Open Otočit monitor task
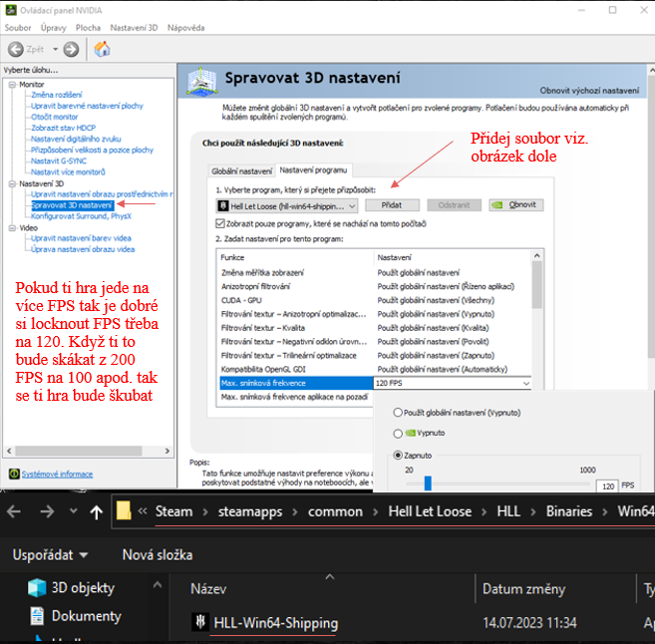The width and height of the screenshot is (655, 644). click(x=55, y=117)
